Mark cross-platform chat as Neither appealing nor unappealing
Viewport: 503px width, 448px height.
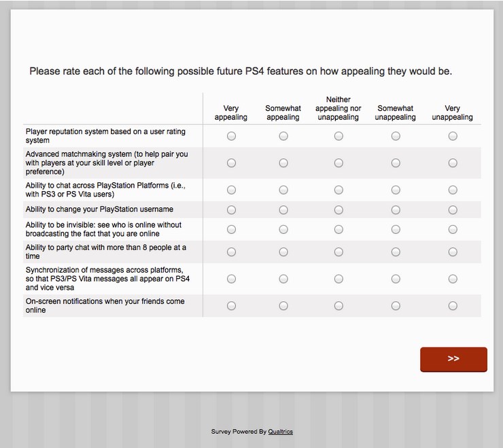[x=339, y=190]
